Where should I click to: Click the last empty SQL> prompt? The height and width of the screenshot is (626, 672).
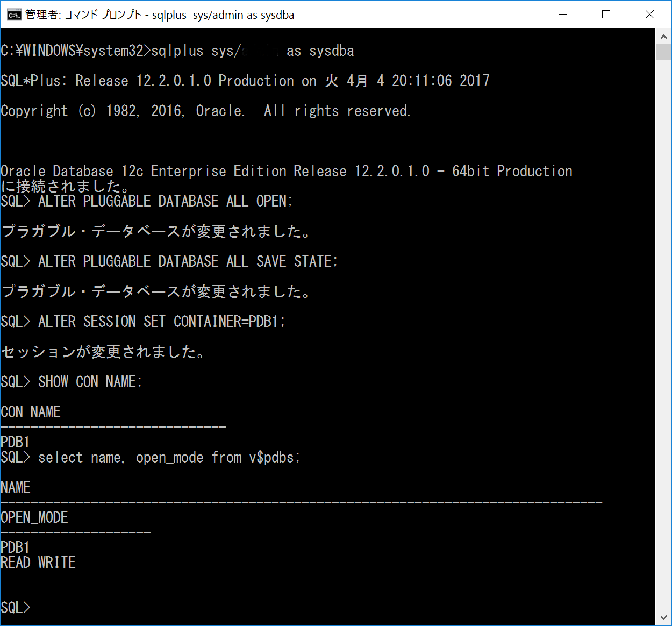point(16,608)
